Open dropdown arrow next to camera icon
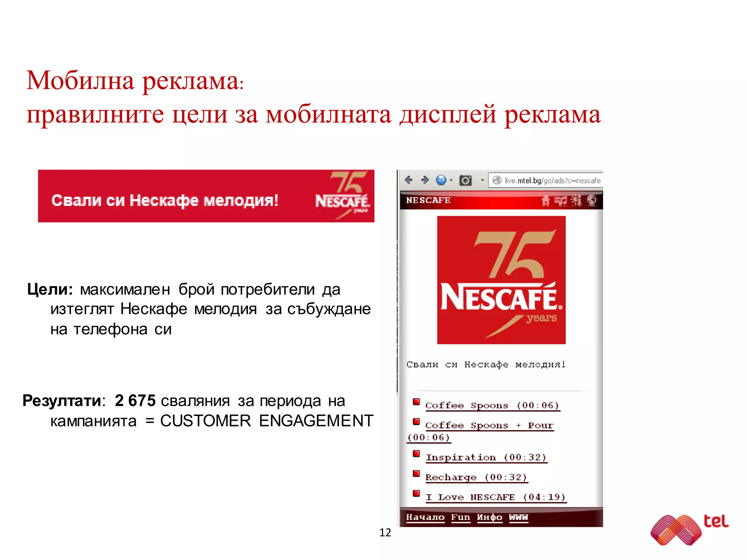The image size is (747, 560). 482,180
